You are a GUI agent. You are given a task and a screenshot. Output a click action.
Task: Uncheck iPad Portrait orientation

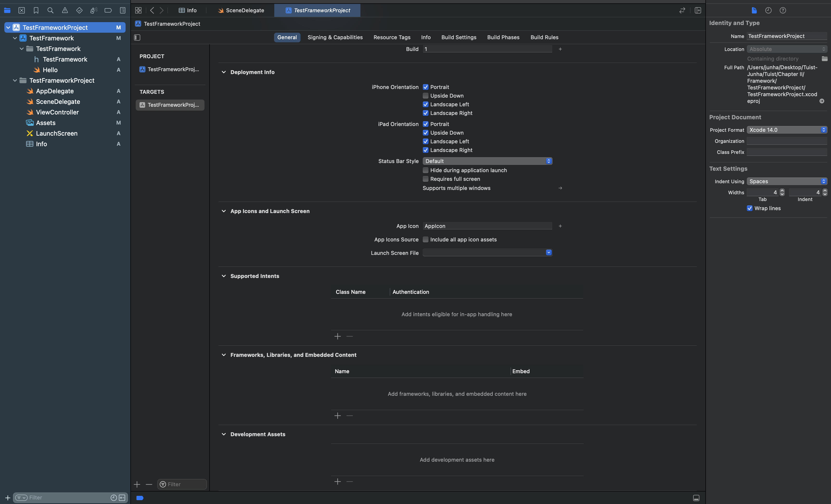tap(426, 124)
